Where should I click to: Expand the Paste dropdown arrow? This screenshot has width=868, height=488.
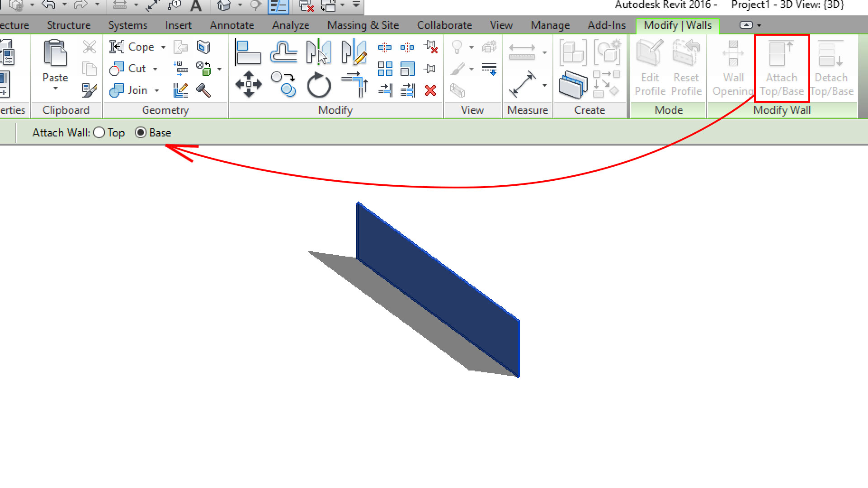[55, 89]
